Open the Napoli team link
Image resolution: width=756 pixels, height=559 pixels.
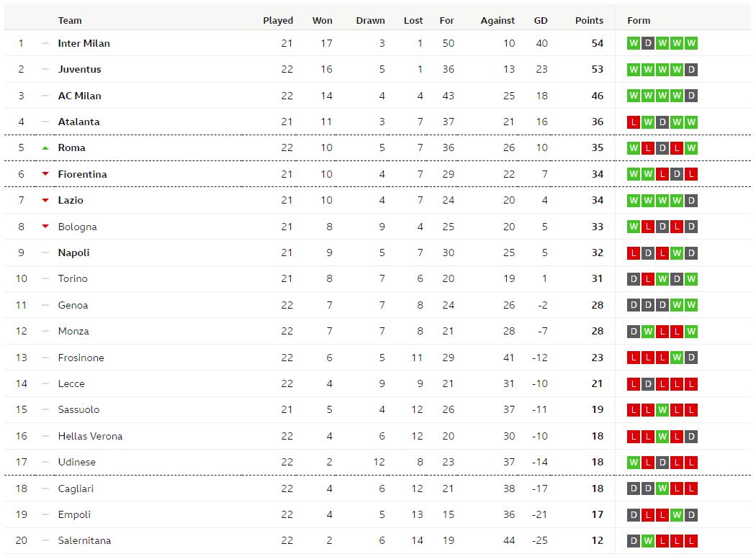(x=73, y=253)
